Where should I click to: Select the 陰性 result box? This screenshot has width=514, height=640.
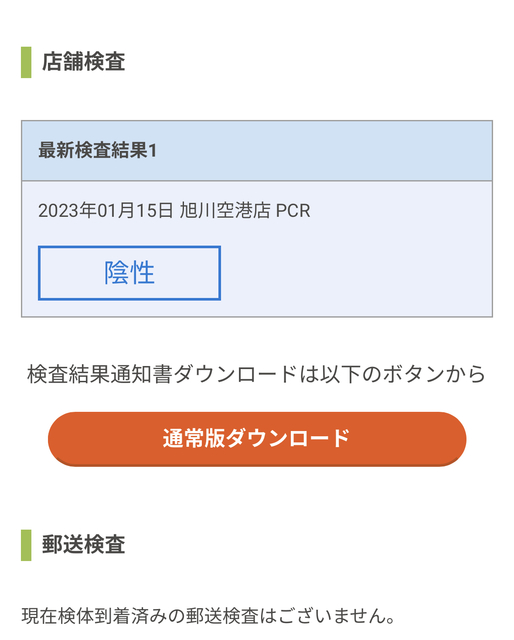[129, 273]
